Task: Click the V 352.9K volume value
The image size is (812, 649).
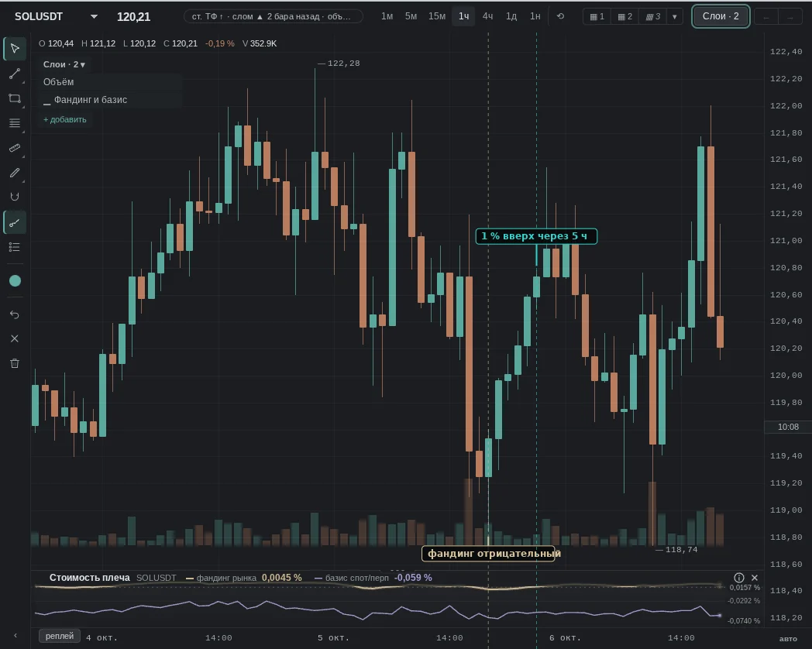Action: click(260, 43)
